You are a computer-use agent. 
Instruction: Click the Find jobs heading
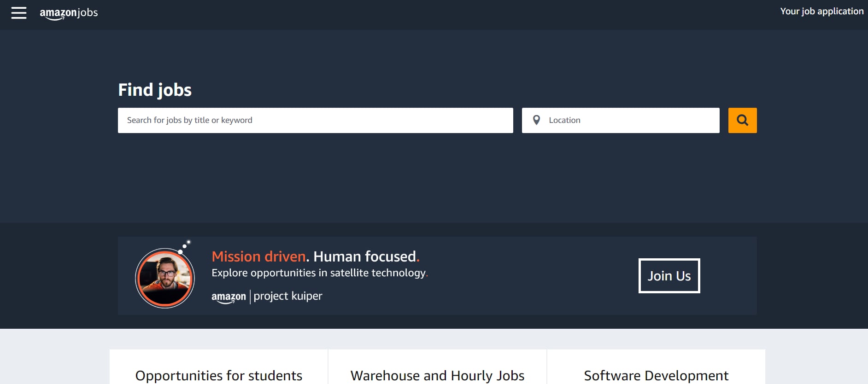[155, 90]
